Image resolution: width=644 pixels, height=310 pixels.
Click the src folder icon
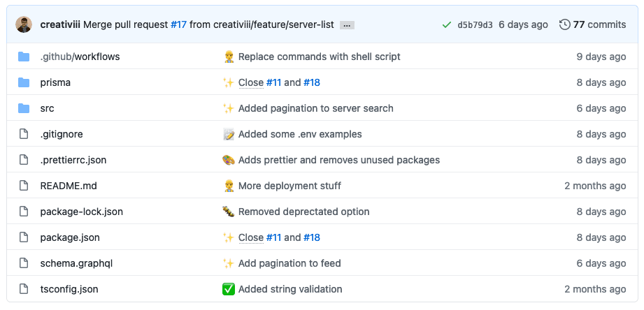pyautogui.click(x=24, y=108)
